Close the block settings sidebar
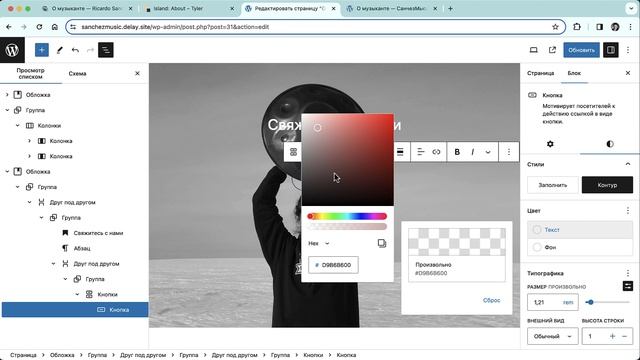The width and height of the screenshot is (640, 360). coord(628,73)
